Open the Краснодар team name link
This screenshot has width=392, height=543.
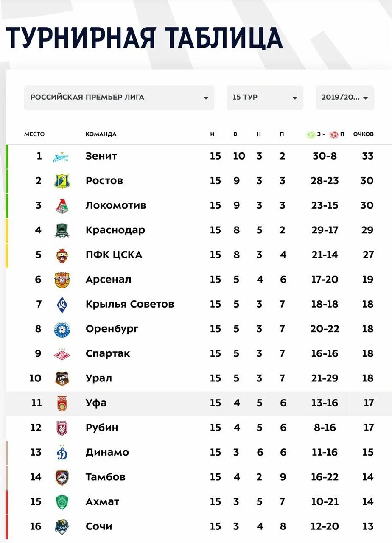[x=115, y=230]
